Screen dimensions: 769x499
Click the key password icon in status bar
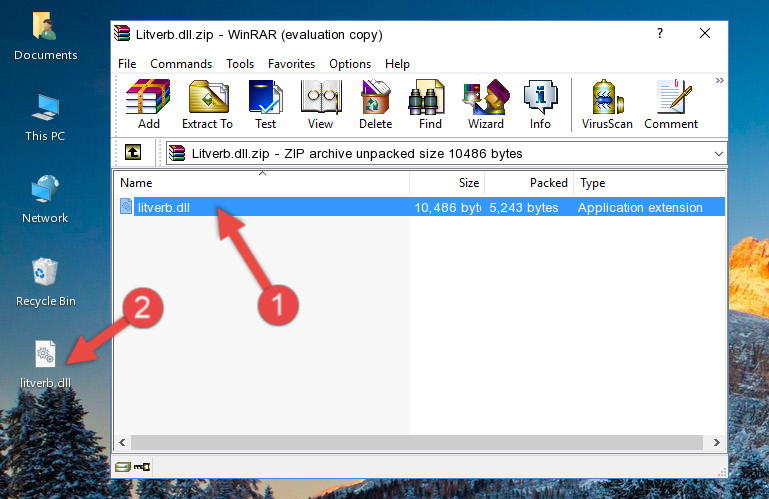point(142,467)
